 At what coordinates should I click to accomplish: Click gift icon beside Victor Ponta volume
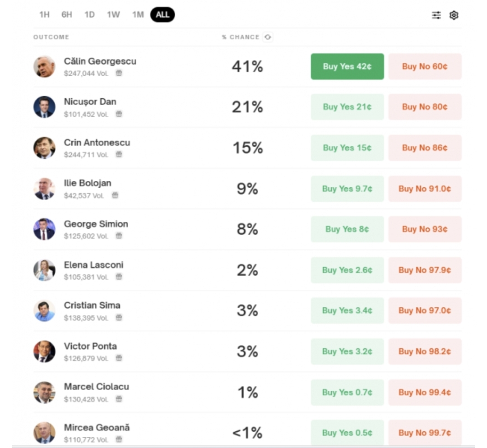point(119,358)
